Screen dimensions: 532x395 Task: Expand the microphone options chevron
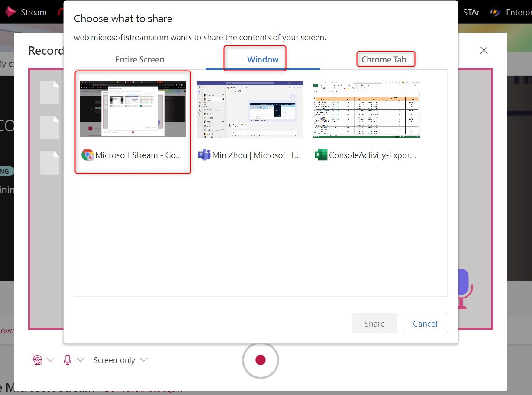point(81,360)
